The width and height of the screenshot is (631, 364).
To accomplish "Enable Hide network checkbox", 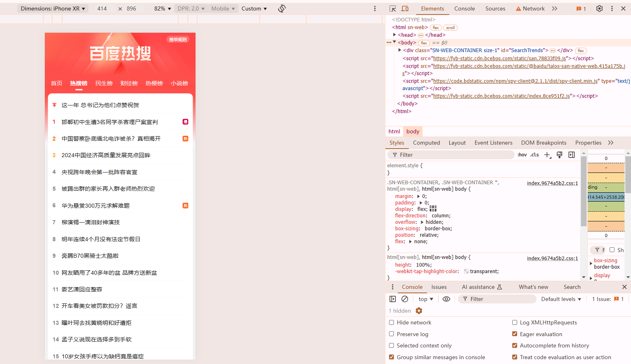I will click(391, 322).
